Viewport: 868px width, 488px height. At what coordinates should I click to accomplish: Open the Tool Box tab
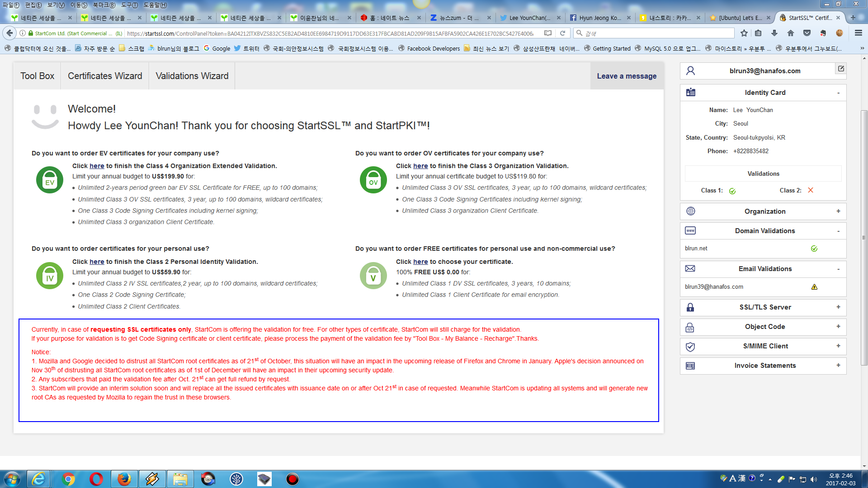[37, 76]
